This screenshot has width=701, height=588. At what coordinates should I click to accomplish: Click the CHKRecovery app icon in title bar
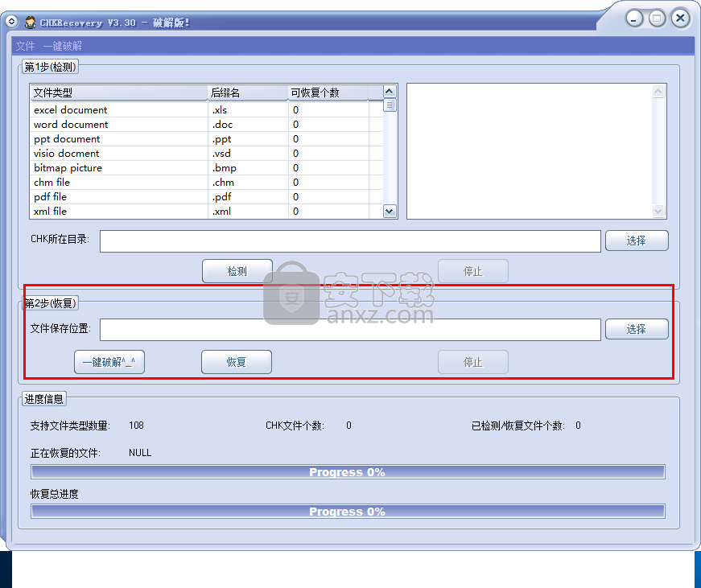pos(30,22)
